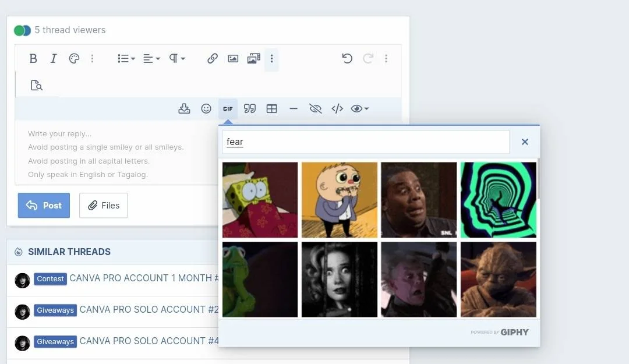The image size is (629, 364).
Task: Open the smilies emoji picker
Action: coord(206,109)
